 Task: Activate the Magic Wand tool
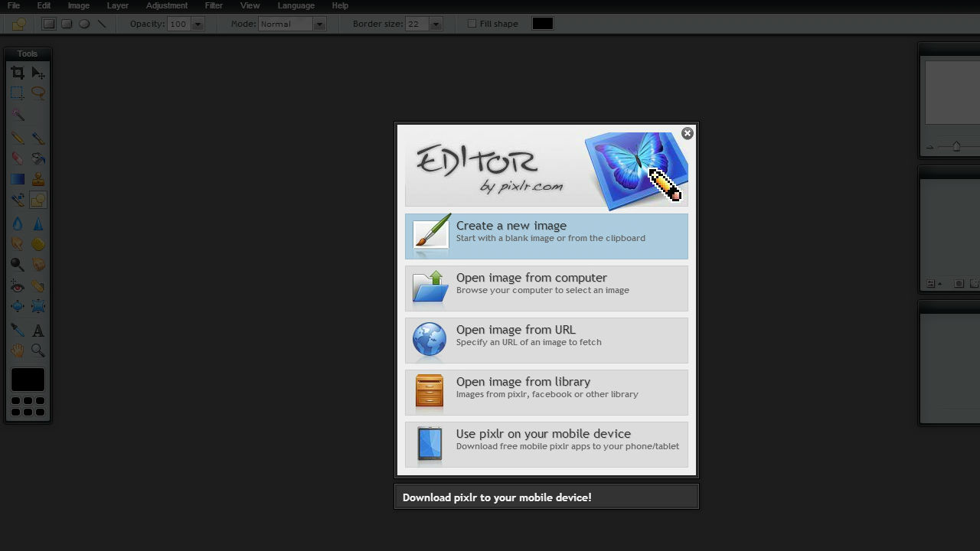click(x=17, y=115)
